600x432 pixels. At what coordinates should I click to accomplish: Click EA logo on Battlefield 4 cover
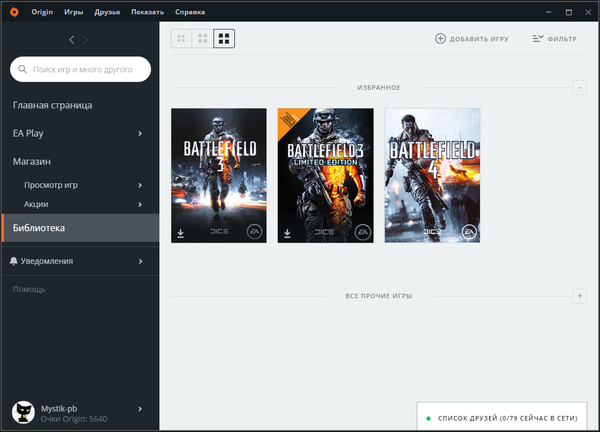click(x=469, y=231)
